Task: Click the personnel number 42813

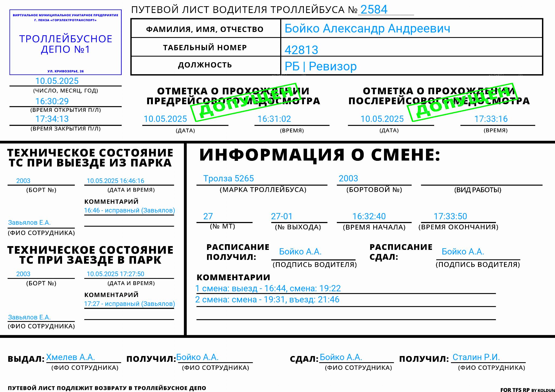Action: pos(301,50)
